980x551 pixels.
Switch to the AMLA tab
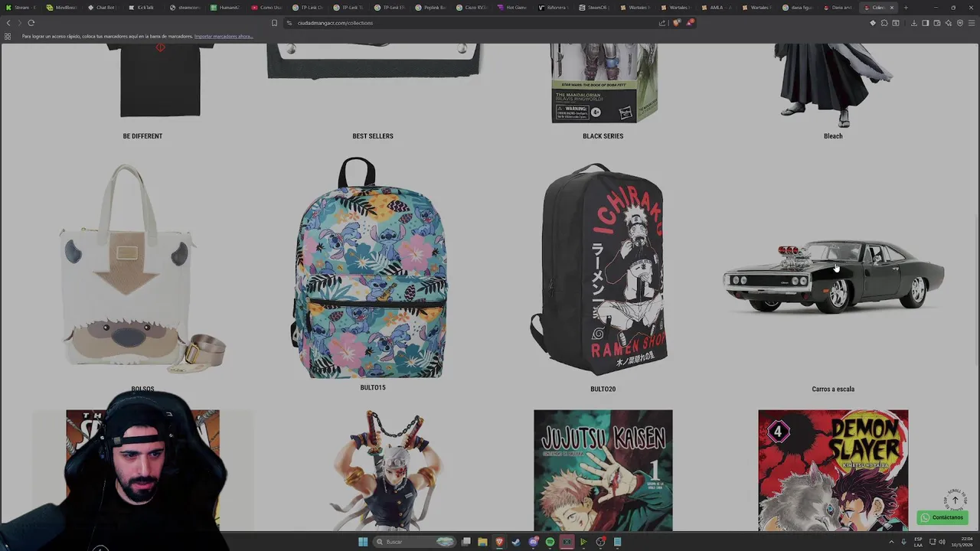pos(718,8)
